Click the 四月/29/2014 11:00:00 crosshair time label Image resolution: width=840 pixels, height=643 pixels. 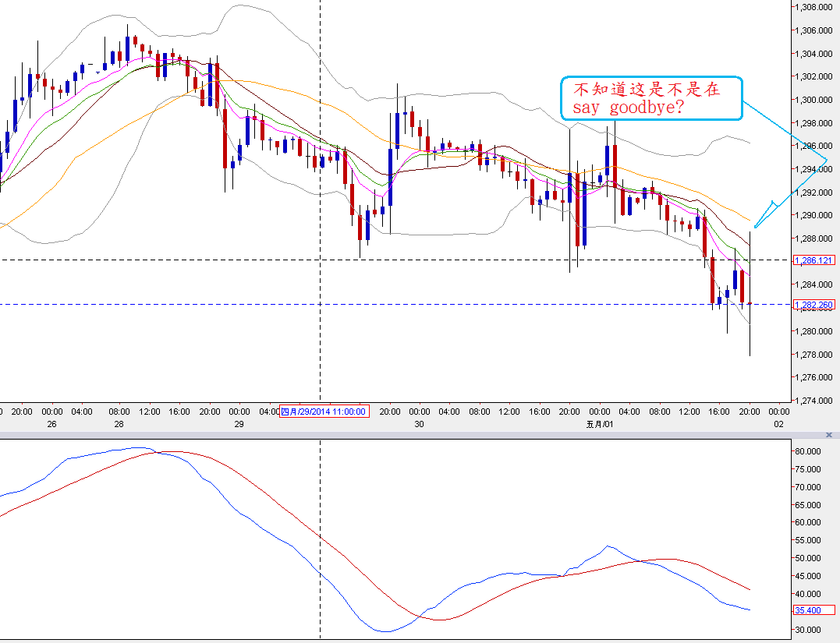(324, 412)
